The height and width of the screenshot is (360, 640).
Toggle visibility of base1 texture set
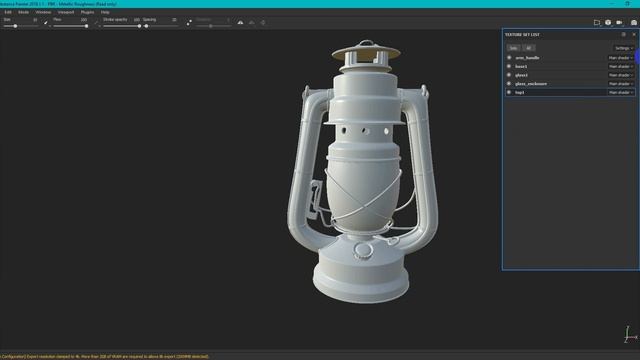pos(509,66)
